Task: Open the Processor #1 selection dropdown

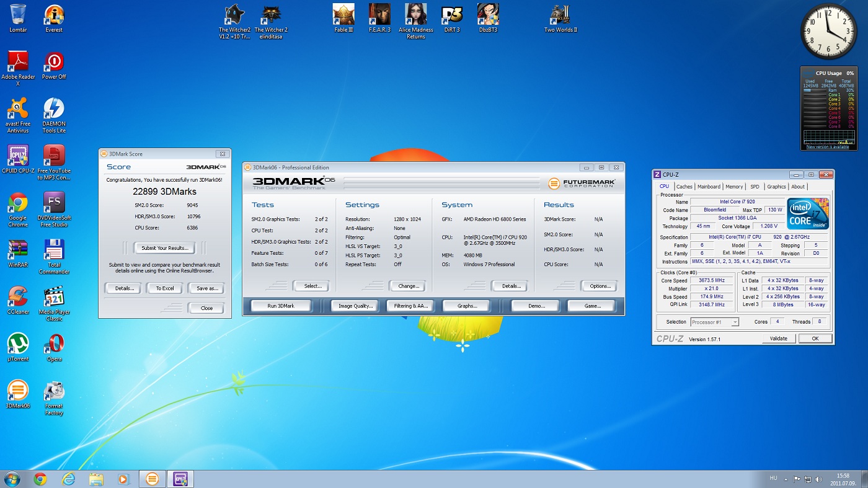Action: point(714,322)
